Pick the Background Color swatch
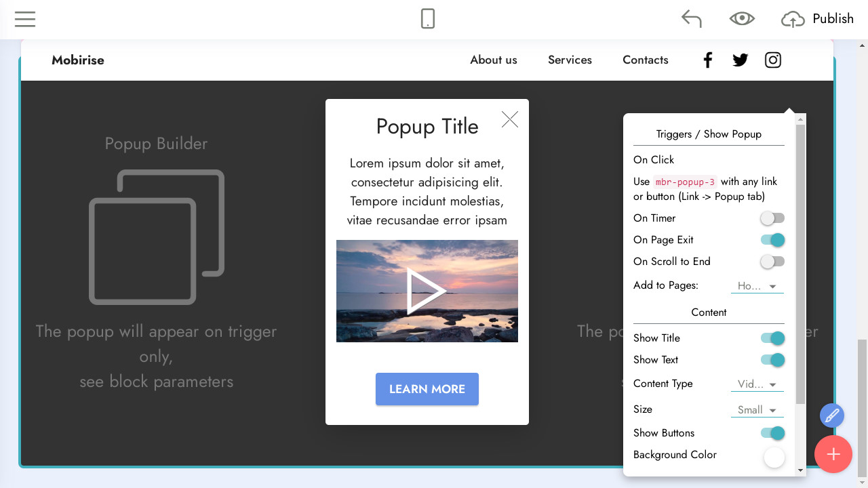The width and height of the screenshot is (868, 488). click(774, 457)
